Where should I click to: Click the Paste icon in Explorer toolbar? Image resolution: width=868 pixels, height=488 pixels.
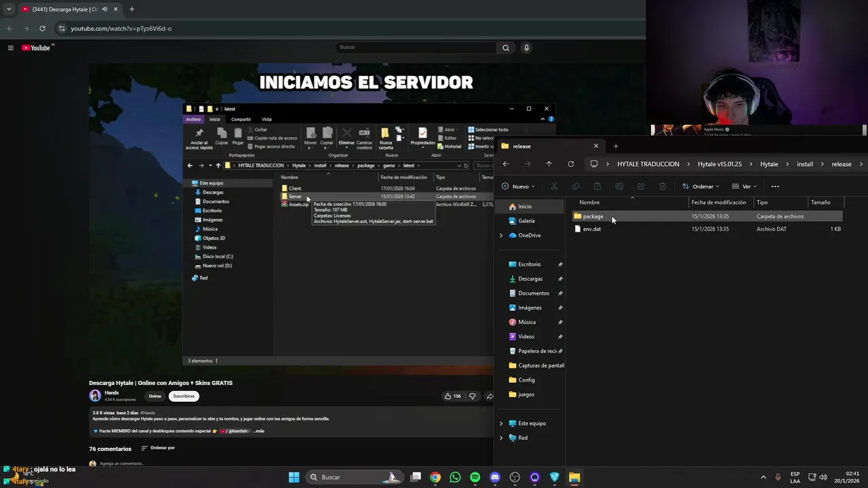point(597,186)
